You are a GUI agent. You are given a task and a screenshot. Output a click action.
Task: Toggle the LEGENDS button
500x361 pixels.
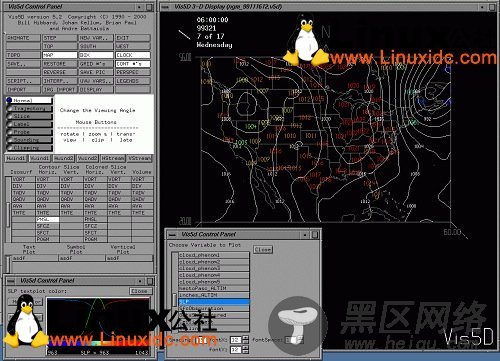tap(133, 81)
